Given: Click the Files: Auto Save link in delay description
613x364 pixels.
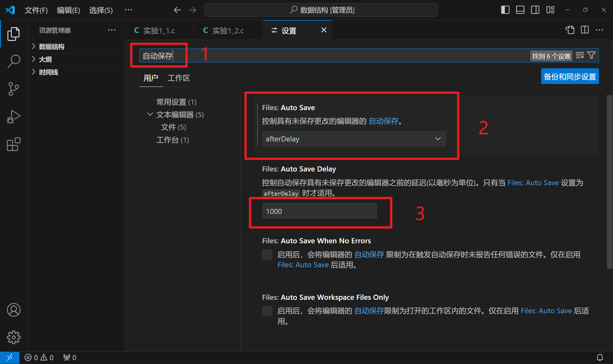Looking at the screenshot, I should pos(533,183).
